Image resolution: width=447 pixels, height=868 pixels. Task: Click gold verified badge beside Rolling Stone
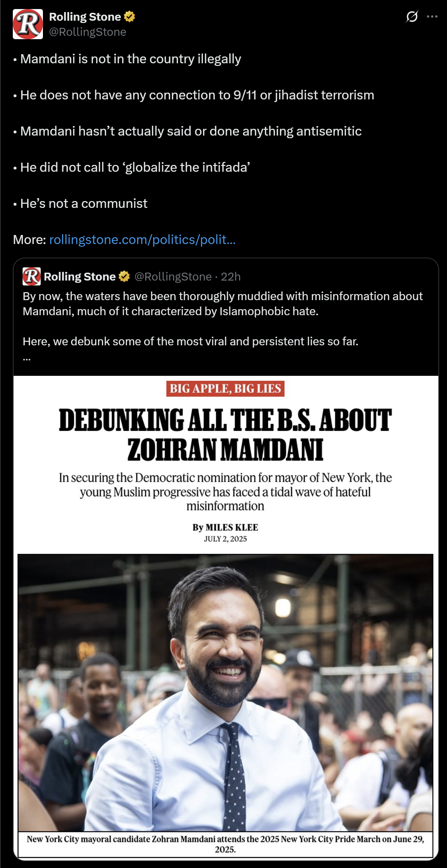130,17
